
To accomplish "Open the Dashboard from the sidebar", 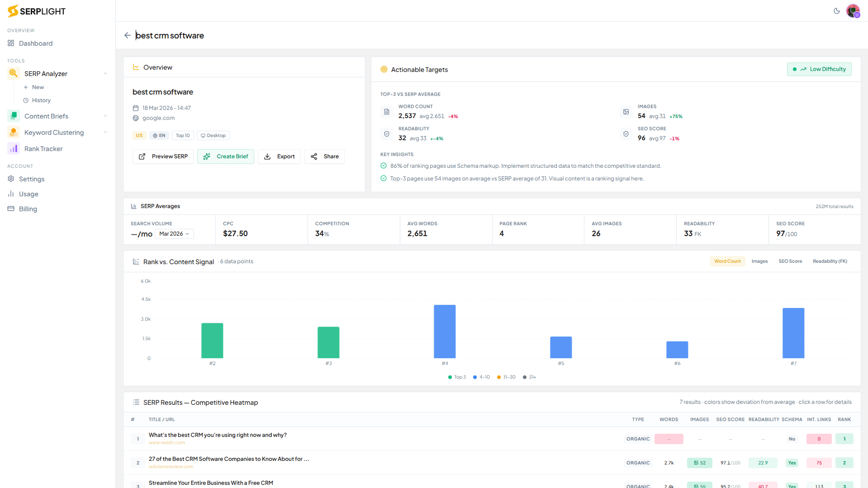I will click(35, 43).
